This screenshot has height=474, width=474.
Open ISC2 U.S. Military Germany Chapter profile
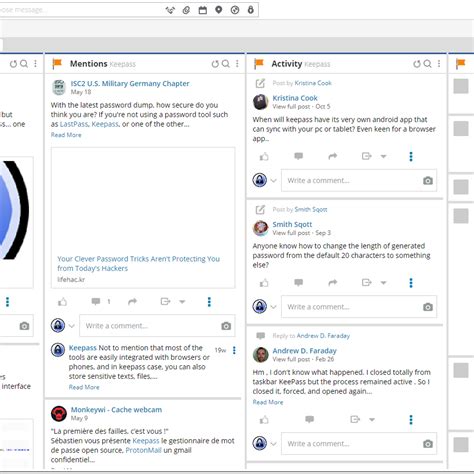tap(130, 83)
